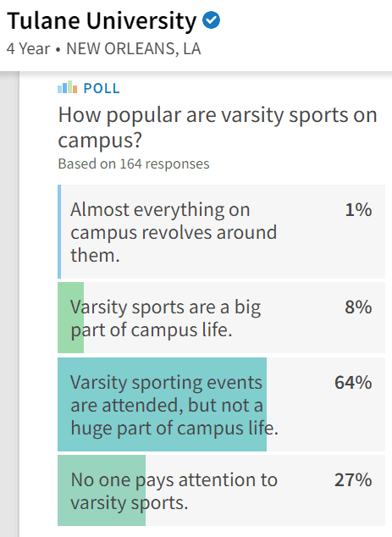
Task: Click the POLL label
Action: click(102, 88)
